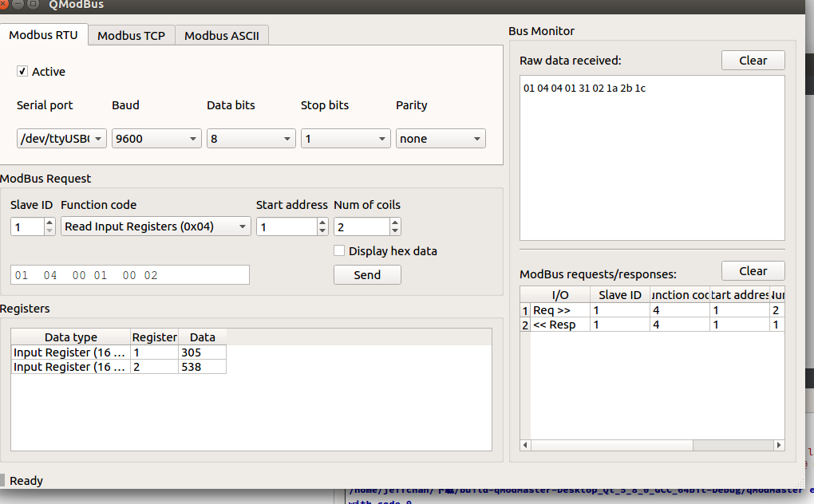Screen dimensions: 814x504
Task: Decrease Slave ID with the down arrow
Action: coord(49,230)
